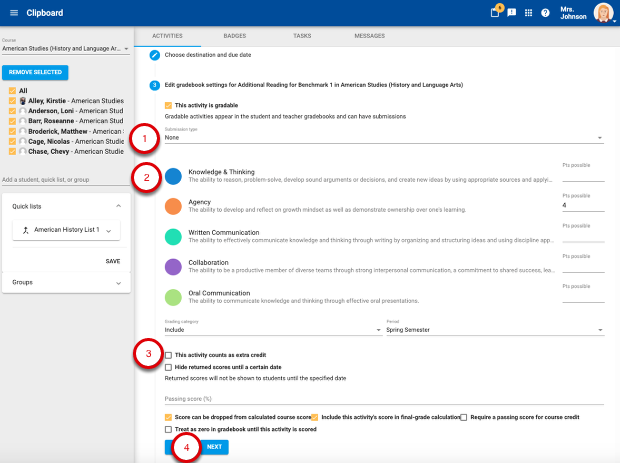620x463 pixels.
Task: Enable 'This activity counts as extra credit'
Action: point(169,355)
